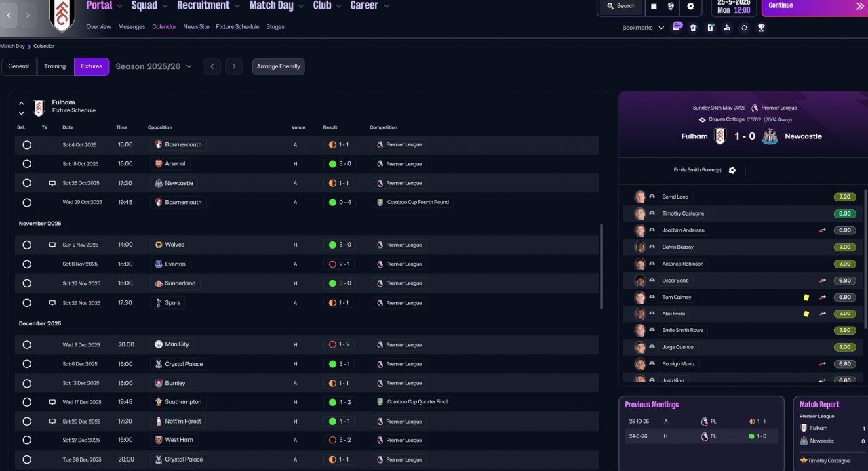
Task: Expand the Recruitment menu chevron
Action: tap(237, 6)
